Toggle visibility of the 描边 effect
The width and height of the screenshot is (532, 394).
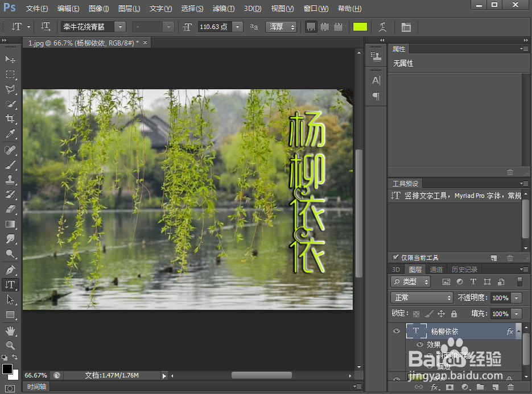click(x=430, y=367)
